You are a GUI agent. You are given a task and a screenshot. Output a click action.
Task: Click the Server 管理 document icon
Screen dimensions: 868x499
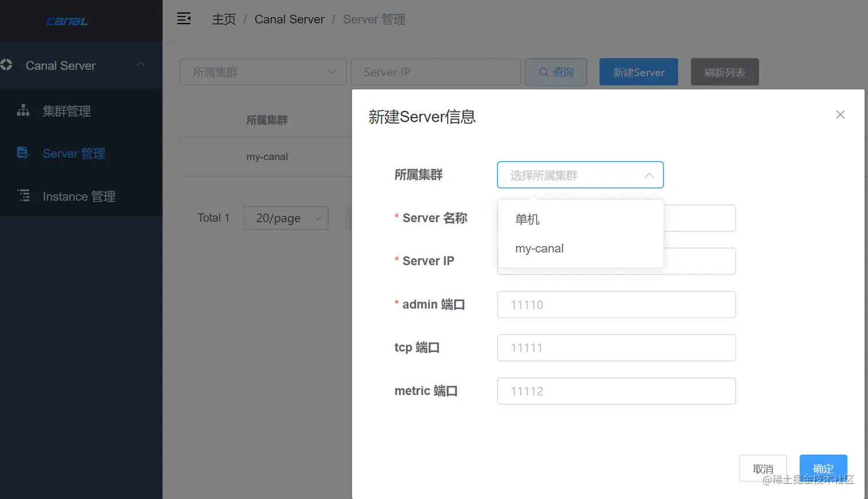[x=23, y=153]
